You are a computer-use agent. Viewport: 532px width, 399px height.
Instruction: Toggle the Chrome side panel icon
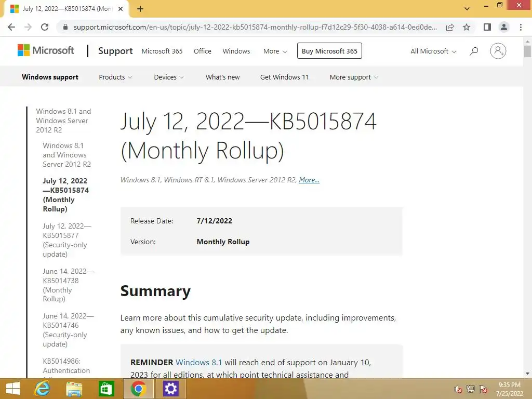487,27
